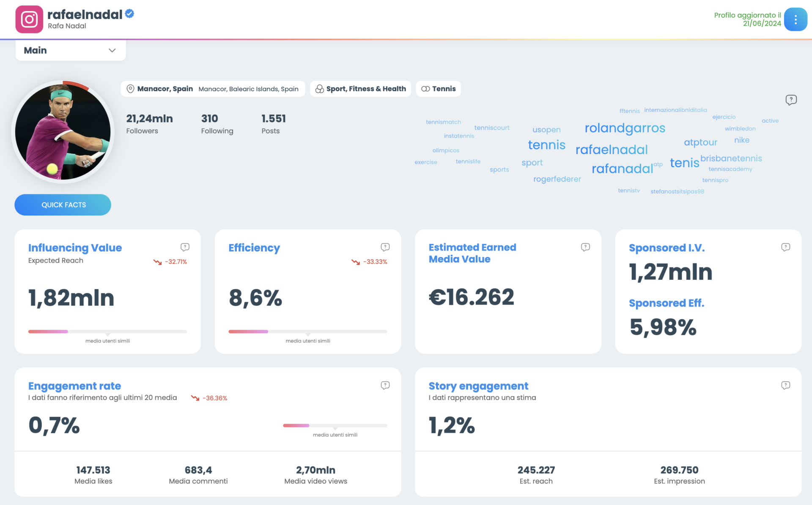Click the 1.551 Posts count
This screenshot has width=812, height=505.
(274, 119)
